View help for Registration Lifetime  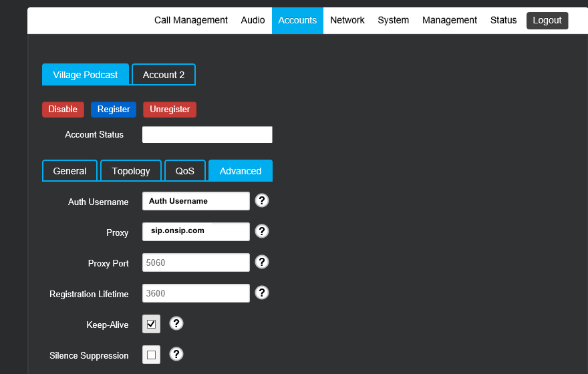(262, 293)
